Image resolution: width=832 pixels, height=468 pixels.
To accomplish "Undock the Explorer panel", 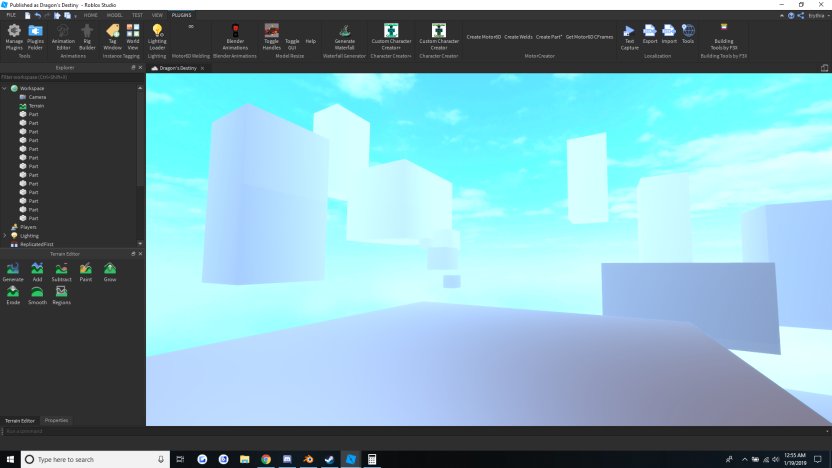I will [x=133, y=68].
